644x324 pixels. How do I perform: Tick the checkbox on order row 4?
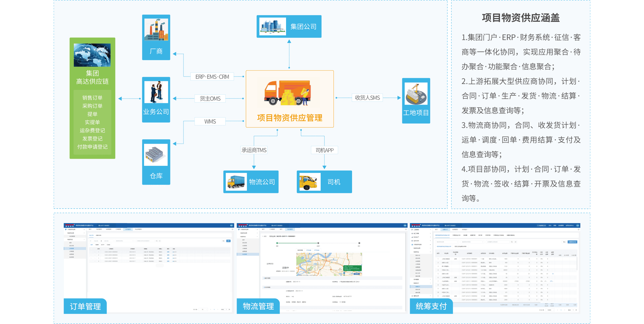91,261
